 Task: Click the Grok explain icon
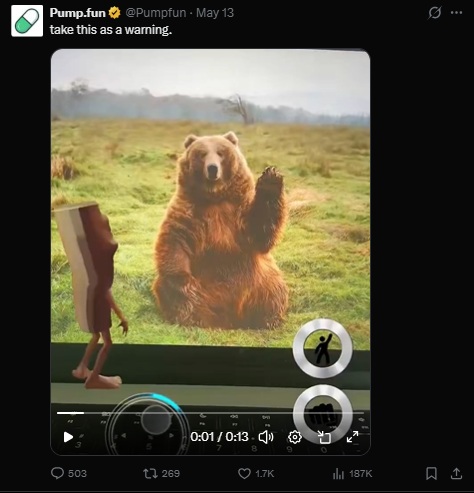pyautogui.click(x=435, y=13)
